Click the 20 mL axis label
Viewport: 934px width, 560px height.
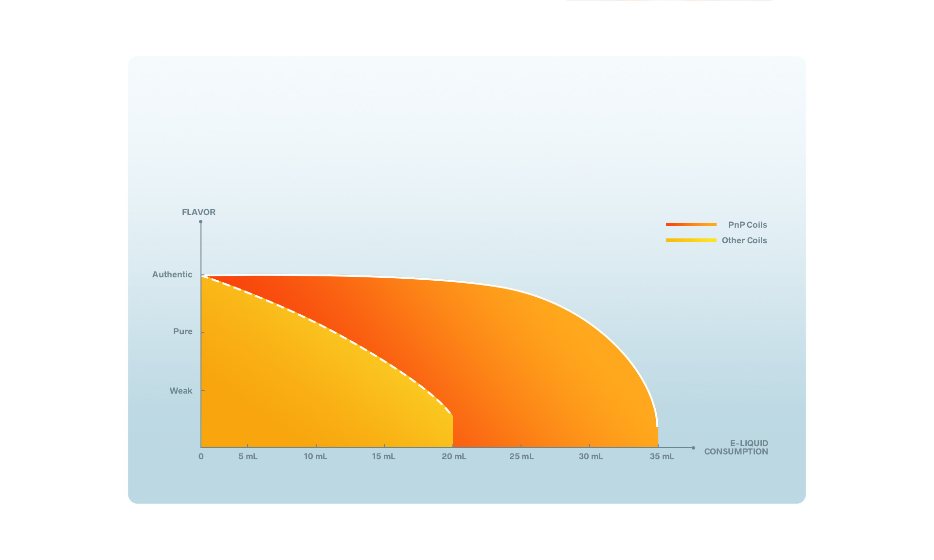click(x=454, y=456)
